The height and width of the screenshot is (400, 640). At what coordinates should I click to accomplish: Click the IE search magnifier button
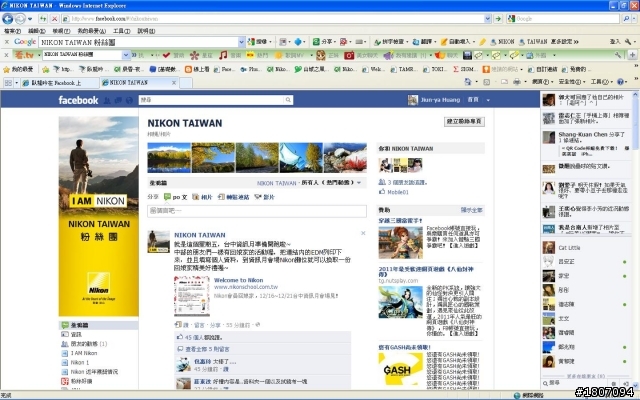coord(626,18)
